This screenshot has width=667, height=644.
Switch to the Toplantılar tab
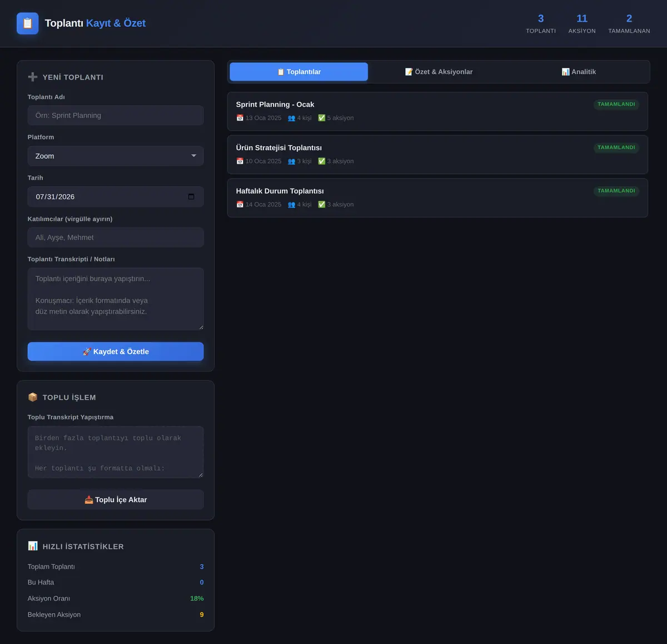pos(299,72)
